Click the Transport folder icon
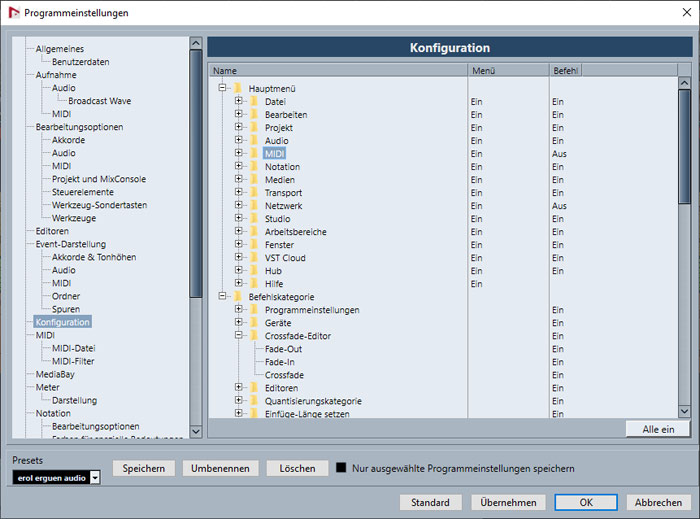Screen dimensions: 700x519 [x=254, y=193]
